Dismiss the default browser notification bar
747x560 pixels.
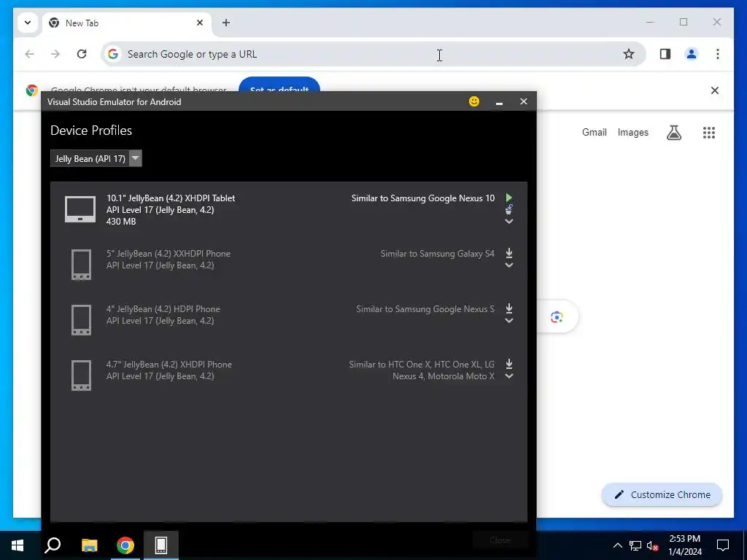coord(715,90)
